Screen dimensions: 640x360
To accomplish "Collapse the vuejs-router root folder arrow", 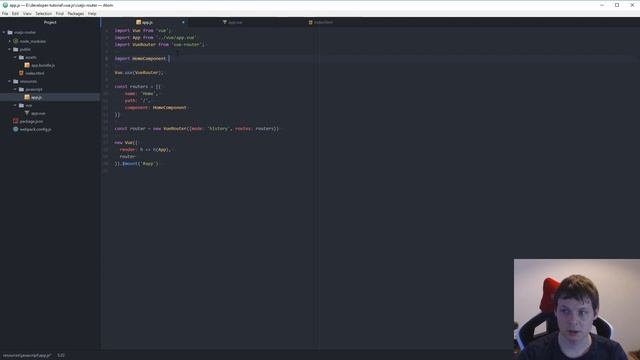I will pyautogui.click(x=4, y=32).
